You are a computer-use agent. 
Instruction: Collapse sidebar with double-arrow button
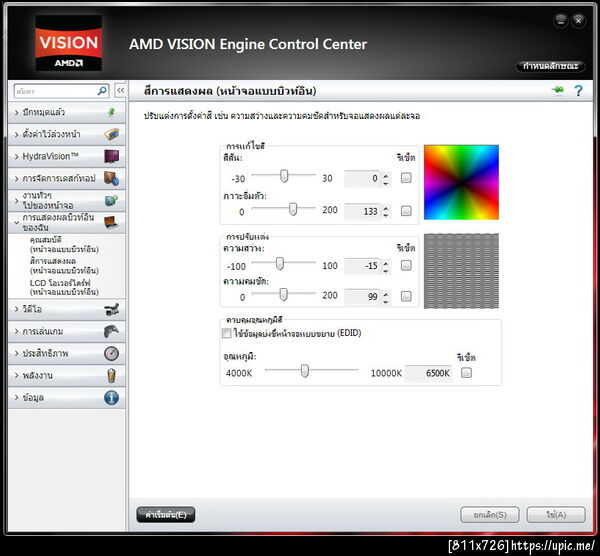[x=120, y=91]
